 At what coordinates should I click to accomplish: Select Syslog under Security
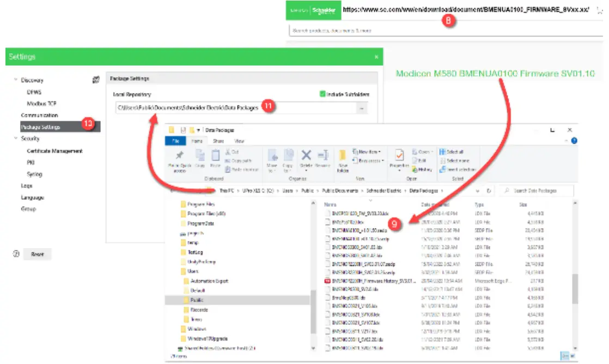click(x=34, y=174)
